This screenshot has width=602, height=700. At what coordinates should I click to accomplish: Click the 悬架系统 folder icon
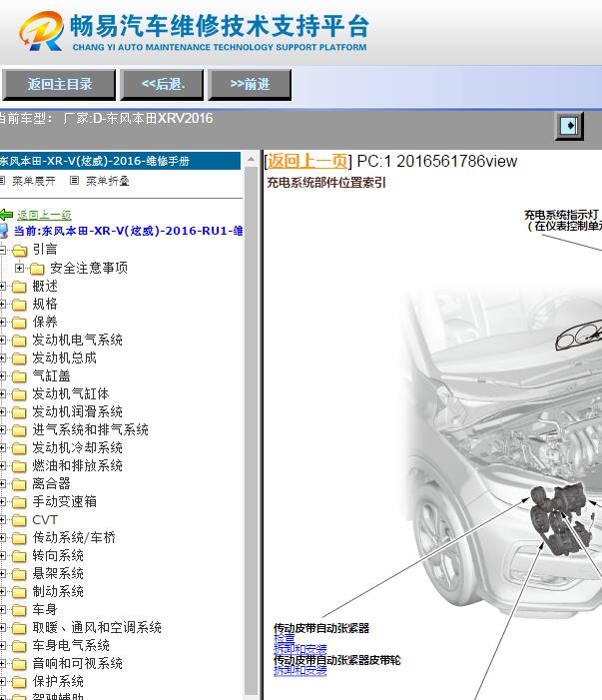(x=19, y=574)
